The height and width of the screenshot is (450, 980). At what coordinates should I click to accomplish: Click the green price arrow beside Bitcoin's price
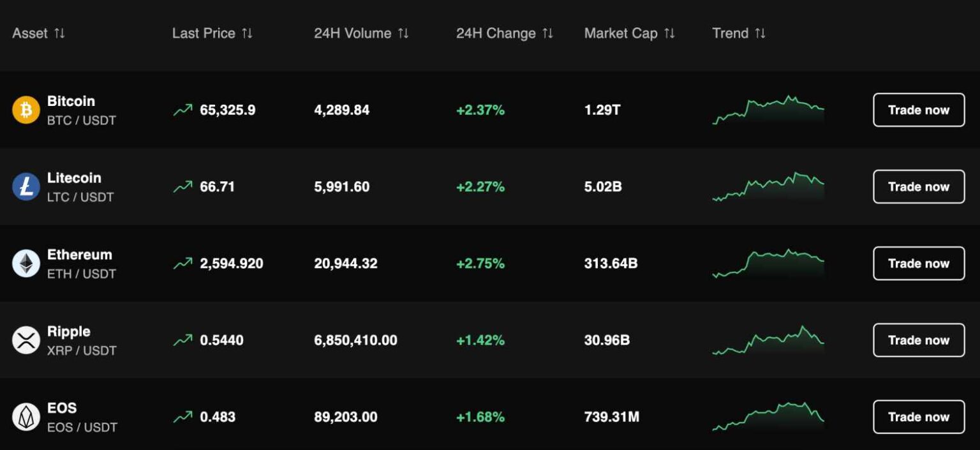[182, 109]
